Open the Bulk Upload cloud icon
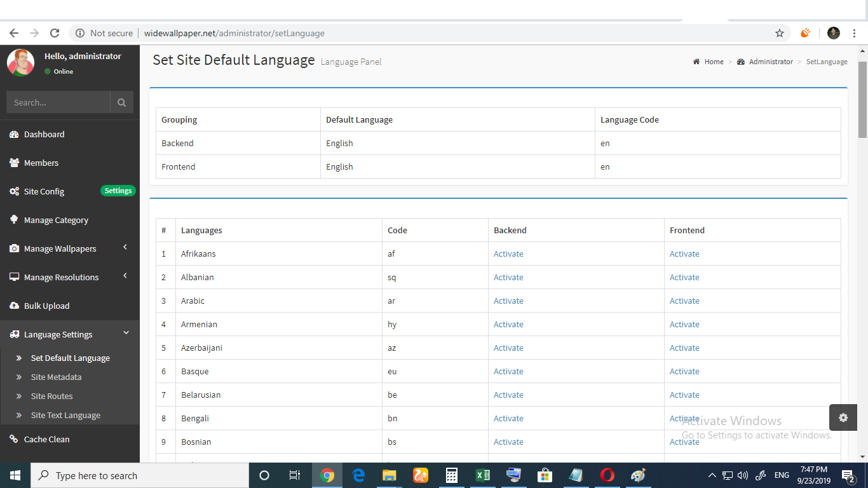The image size is (868, 488). (x=14, y=306)
